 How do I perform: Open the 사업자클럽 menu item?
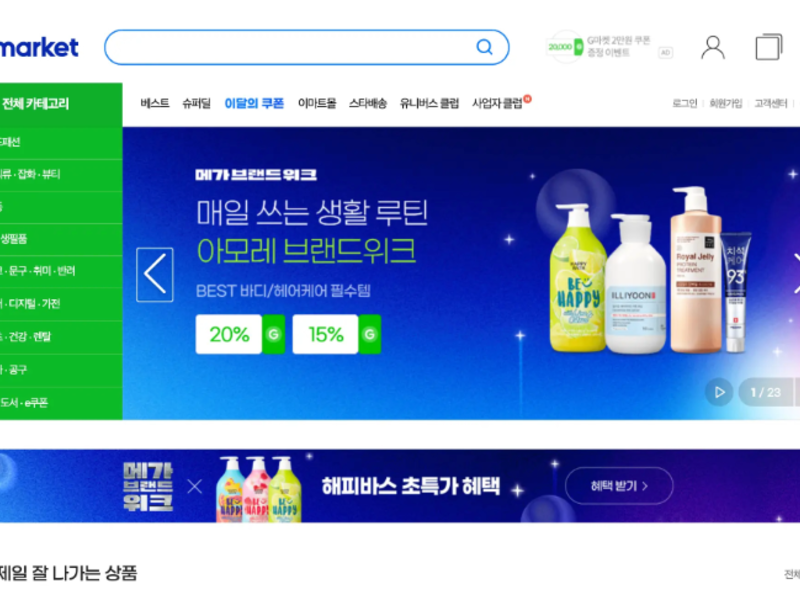[x=497, y=103]
